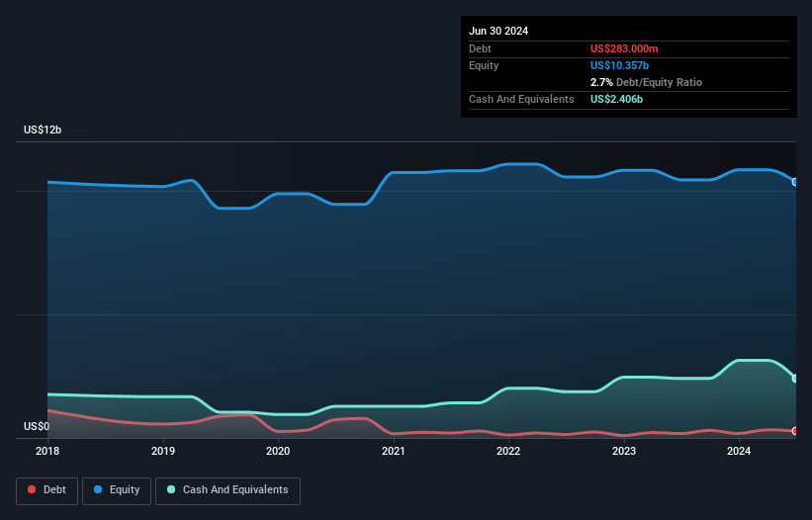Screen dimensions: 812x520
Task: Click the Debt row label in tooltip
Action: click(x=480, y=48)
